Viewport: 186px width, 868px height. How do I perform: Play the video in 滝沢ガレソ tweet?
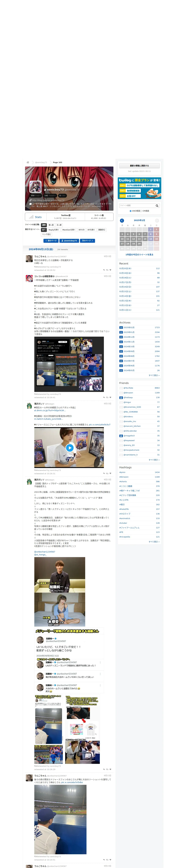[70, 448]
